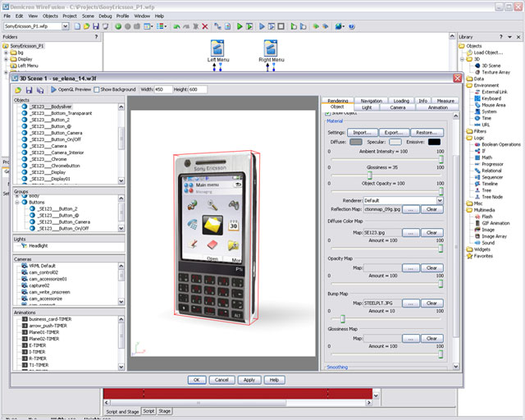Select the Mouse Area library object
Image resolution: width=525 pixels, height=420 pixels.
[493, 105]
